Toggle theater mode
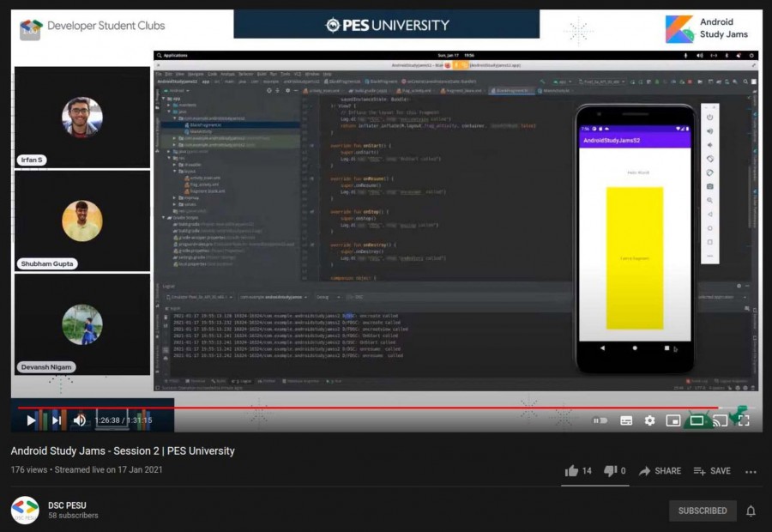772x532 pixels. [x=697, y=420]
